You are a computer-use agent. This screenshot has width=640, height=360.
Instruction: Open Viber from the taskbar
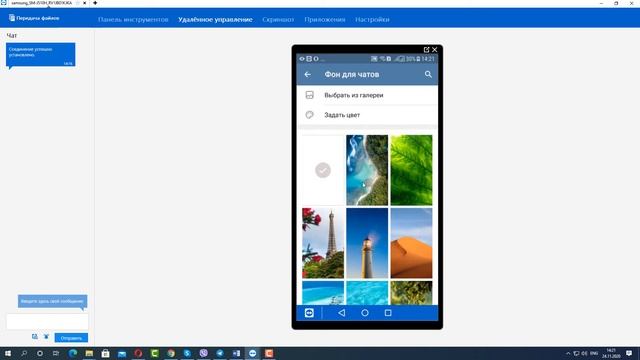(203, 353)
